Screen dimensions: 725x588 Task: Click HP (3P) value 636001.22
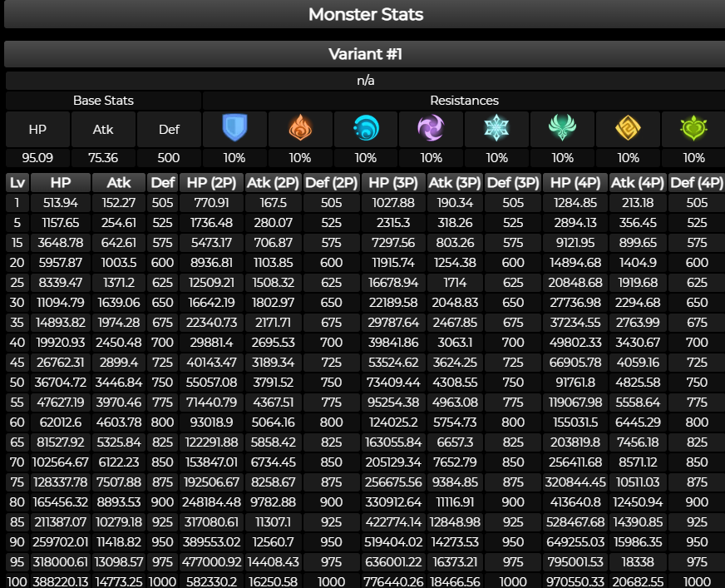coord(393,561)
